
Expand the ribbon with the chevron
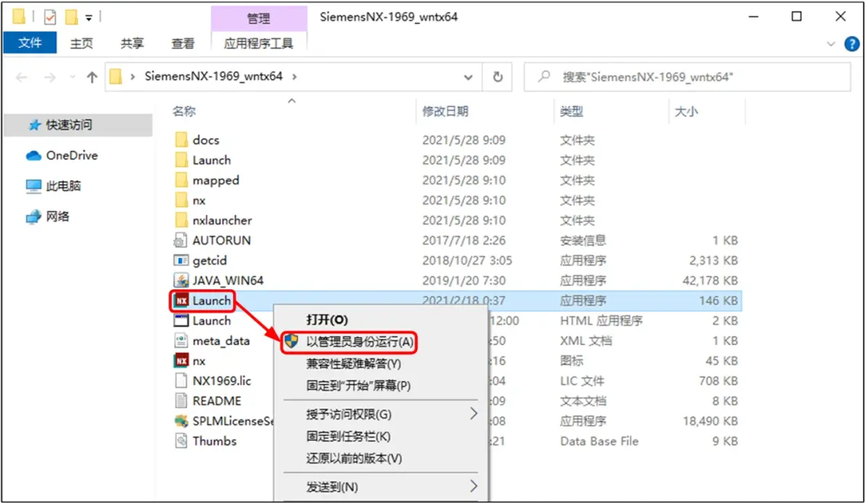(x=832, y=44)
